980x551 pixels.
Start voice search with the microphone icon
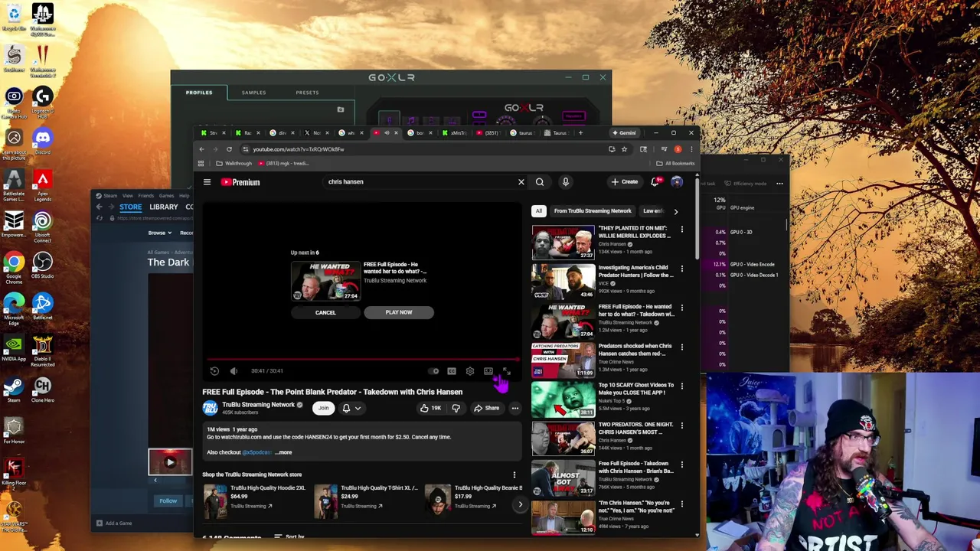point(566,182)
